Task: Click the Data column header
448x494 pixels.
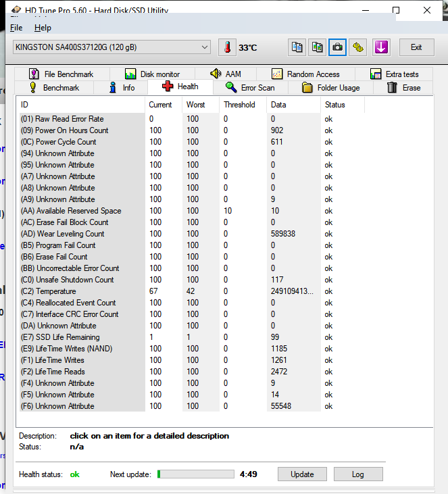Action: (x=294, y=105)
